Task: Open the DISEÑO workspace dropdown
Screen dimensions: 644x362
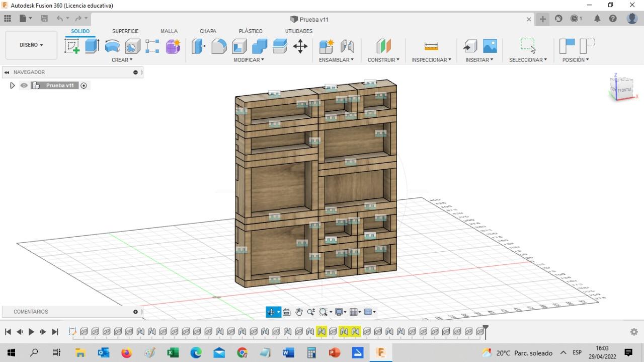Action: pos(31,45)
